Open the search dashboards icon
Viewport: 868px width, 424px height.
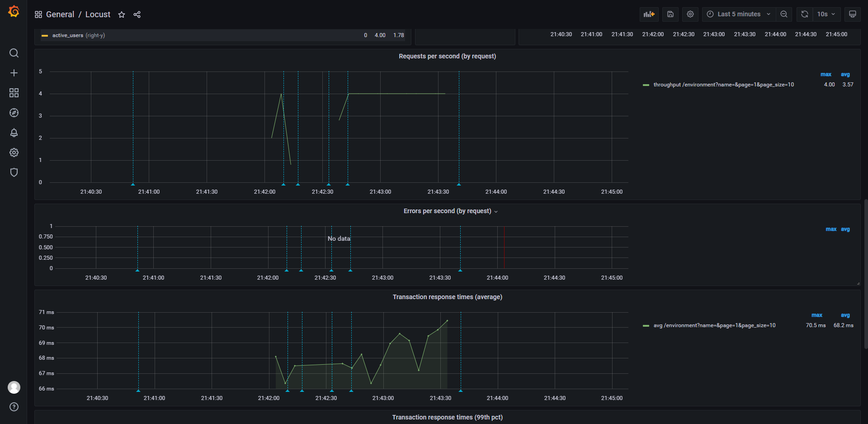(x=14, y=53)
